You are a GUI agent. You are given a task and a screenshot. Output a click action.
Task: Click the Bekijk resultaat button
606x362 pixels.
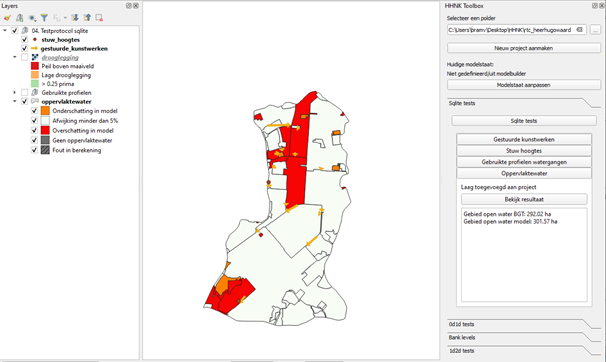pos(524,200)
